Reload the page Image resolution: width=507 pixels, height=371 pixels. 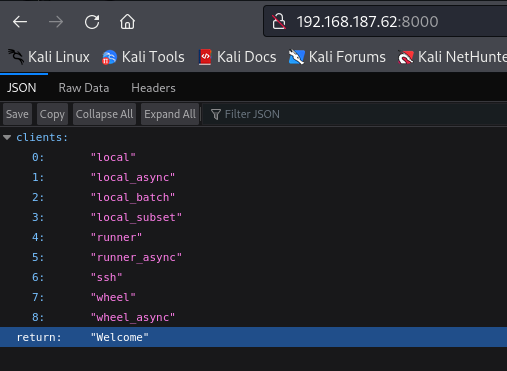coord(92,22)
